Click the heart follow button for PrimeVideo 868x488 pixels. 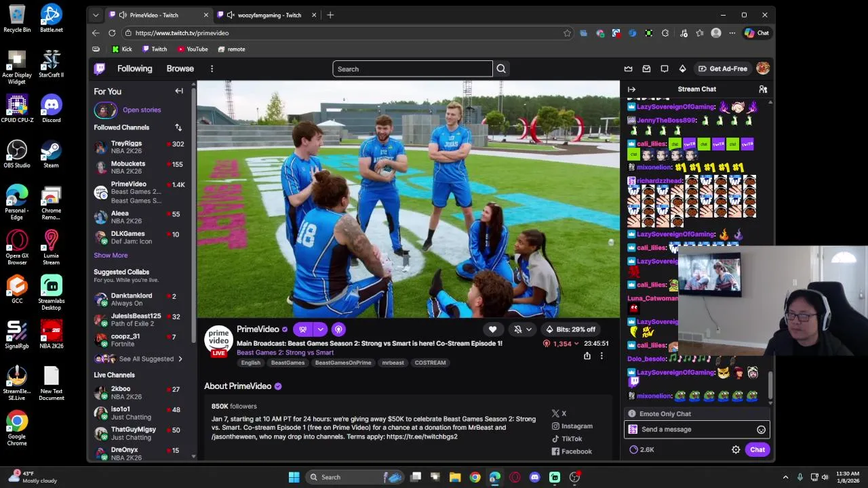(492, 329)
